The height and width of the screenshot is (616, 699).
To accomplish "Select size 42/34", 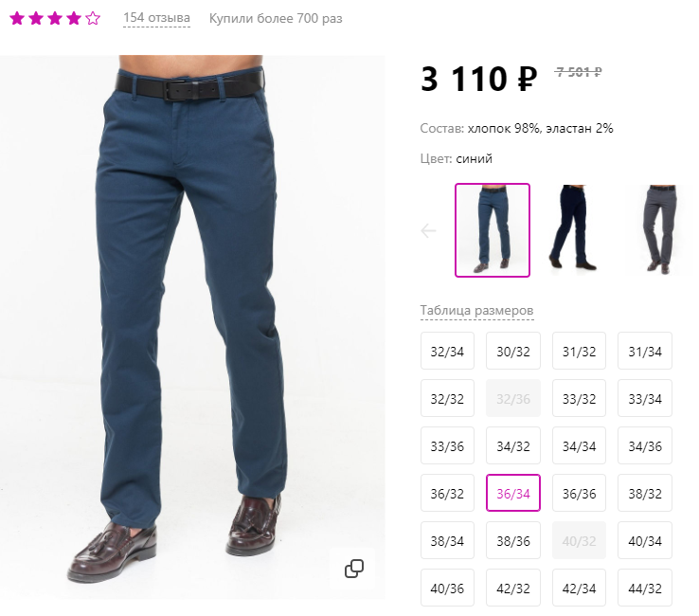I will click(579, 588).
